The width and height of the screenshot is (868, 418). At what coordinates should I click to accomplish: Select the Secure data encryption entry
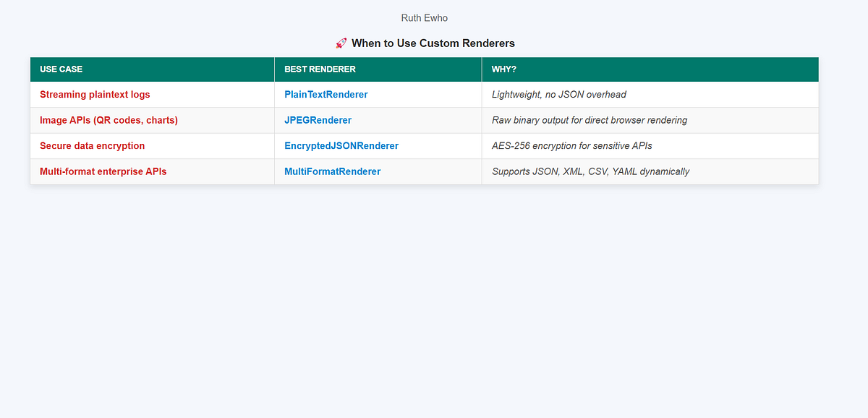(92, 145)
